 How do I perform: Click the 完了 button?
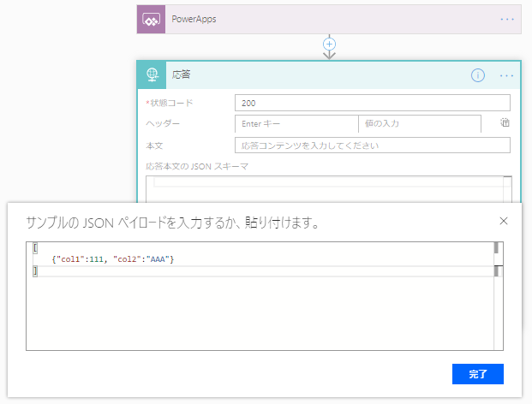pyautogui.click(x=478, y=374)
